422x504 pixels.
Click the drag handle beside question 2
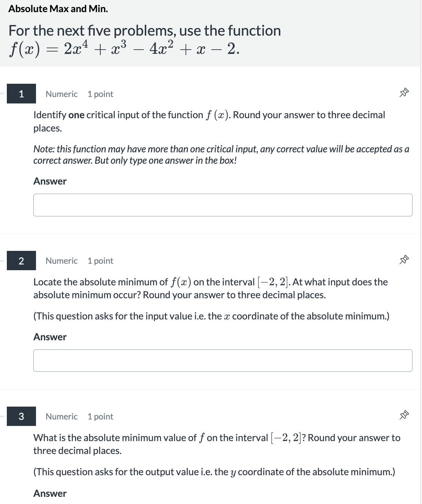(x=2, y=261)
